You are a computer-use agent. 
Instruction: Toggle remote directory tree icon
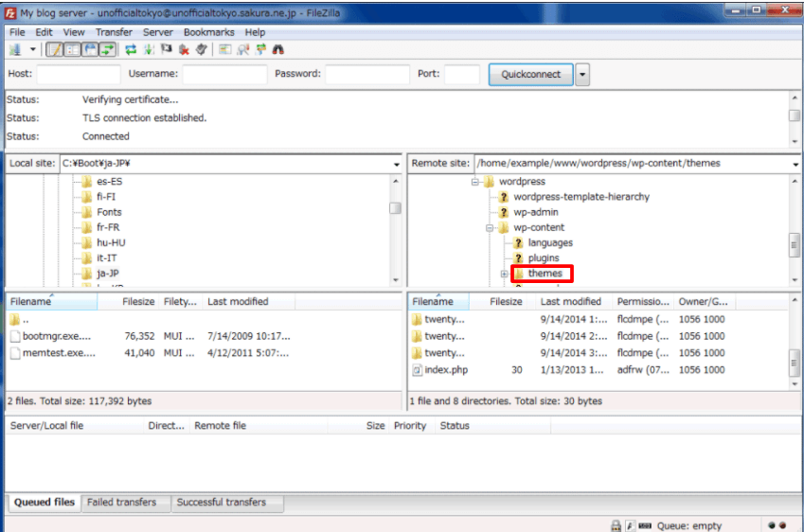(90, 50)
